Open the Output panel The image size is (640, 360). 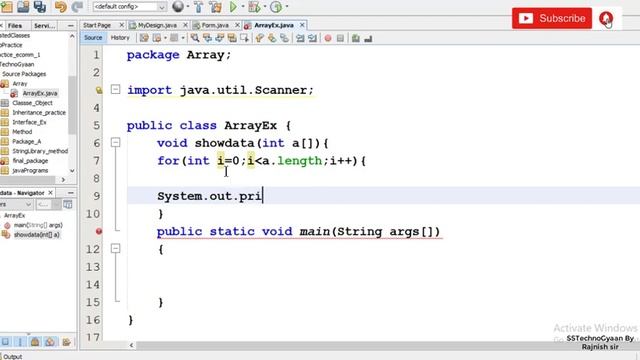[12, 357]
